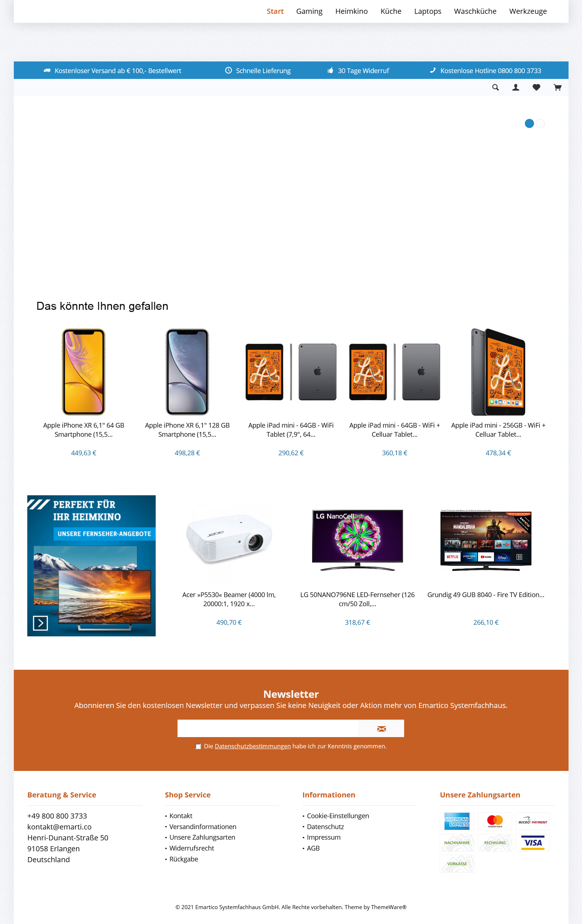582x924 pixels.
Task: Select the second white slider dot
Action: pos(540,123)
